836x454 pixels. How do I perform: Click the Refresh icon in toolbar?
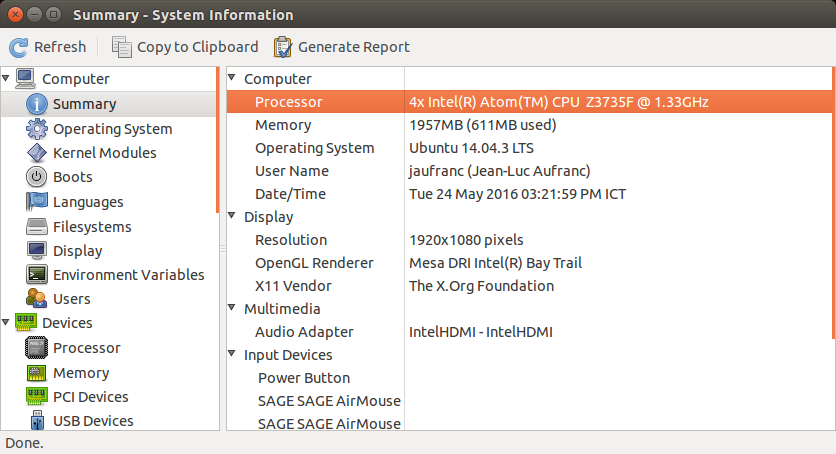point(19,47)
